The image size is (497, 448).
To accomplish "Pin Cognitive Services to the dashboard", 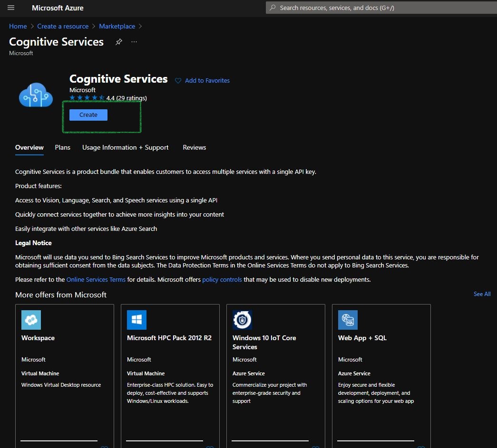I will pyautogui.click(x=118, y=42).
